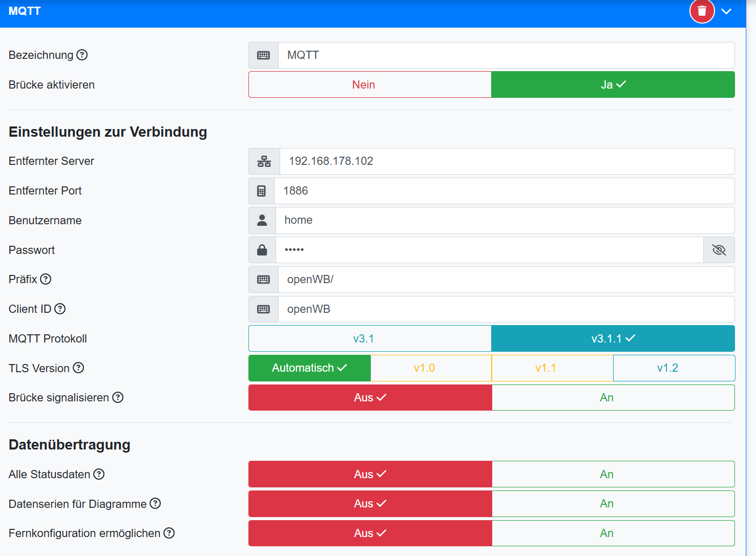
Task: Click the numeric pad icon beside Entfernter Port
Action: point(262,190)
